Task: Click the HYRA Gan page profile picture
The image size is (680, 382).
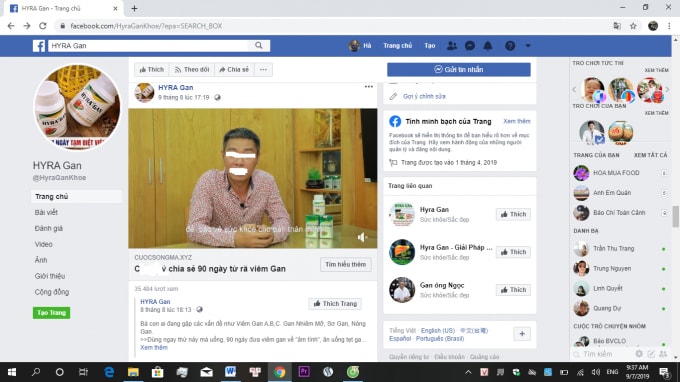Action: [x=77, y=107]
